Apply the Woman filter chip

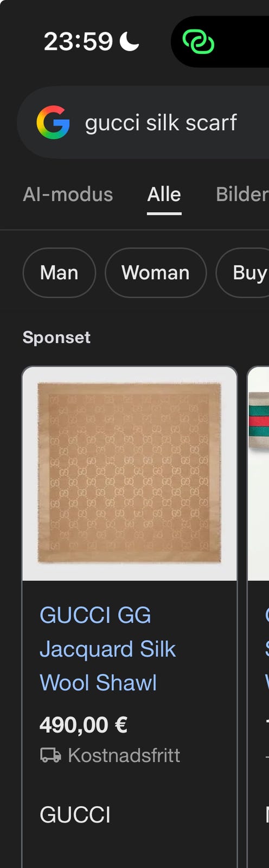(x=156, y=273)
